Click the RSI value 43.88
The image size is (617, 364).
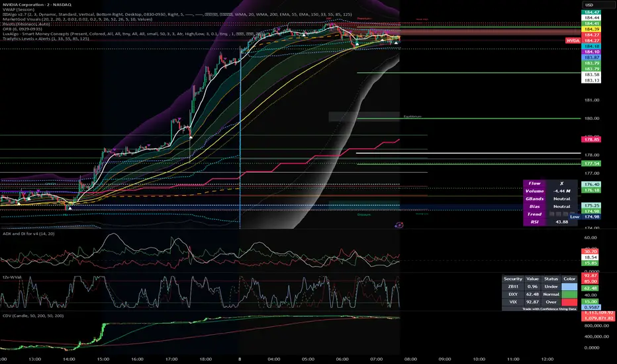point(561,222)
